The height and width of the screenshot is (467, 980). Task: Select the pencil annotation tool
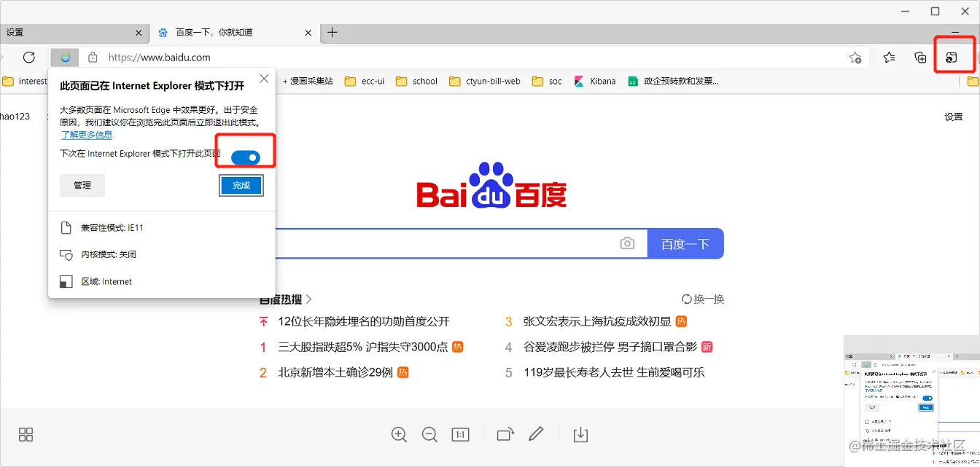pos(537,434)
